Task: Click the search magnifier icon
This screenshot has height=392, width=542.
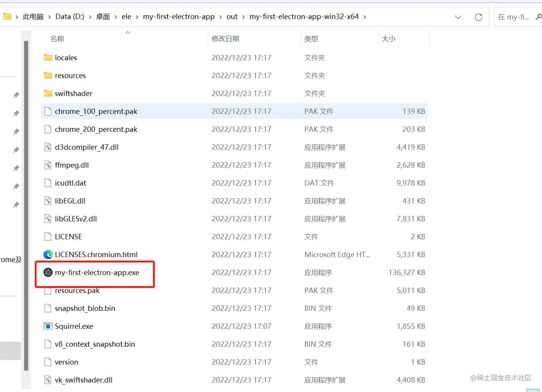Action: point(539,17)
